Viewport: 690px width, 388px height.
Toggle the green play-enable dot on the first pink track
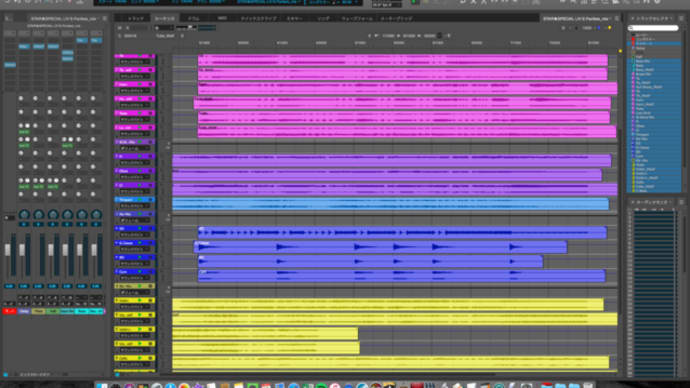pos(140,56)
